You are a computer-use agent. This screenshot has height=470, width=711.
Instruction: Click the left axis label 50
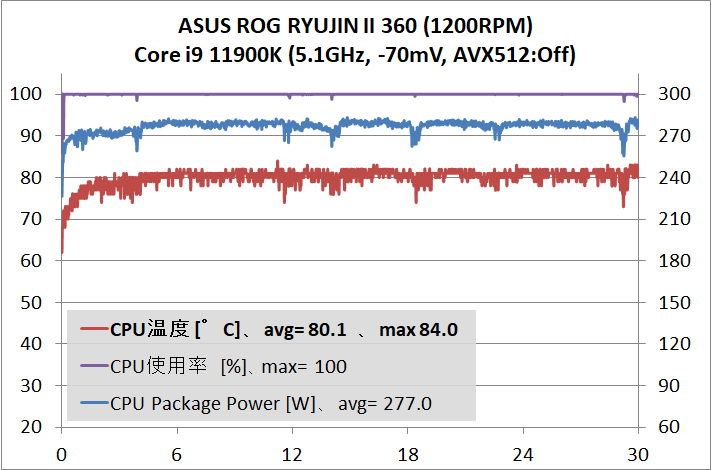31,303
